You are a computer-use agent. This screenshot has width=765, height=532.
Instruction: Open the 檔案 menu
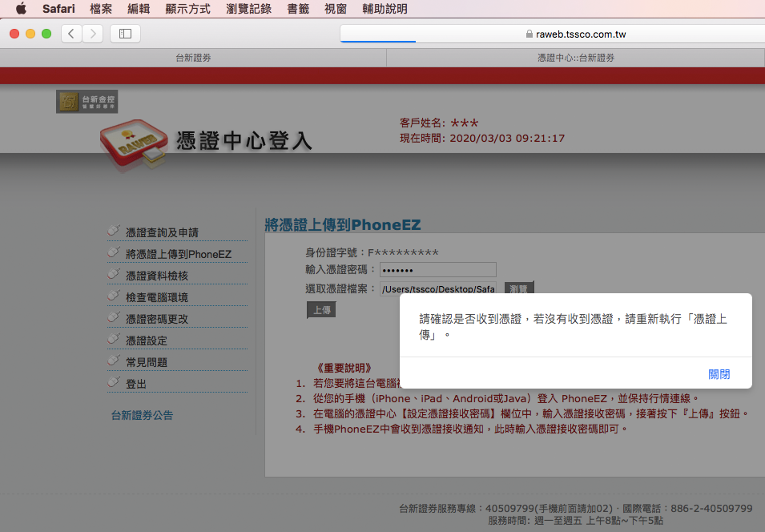(101, 8)
